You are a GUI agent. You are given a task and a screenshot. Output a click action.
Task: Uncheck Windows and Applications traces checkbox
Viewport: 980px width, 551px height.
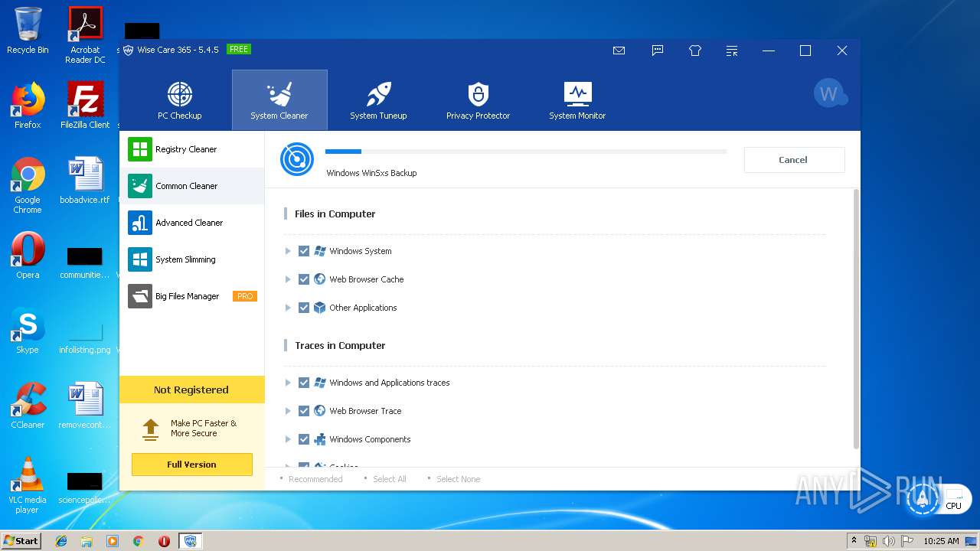pyautogui.click(x=304, y=383)
